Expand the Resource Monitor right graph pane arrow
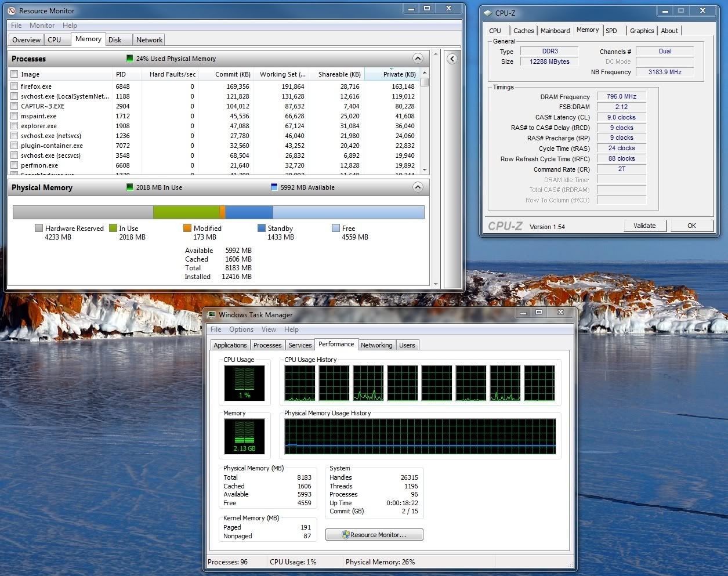The height and width of the screenshot is (576, 728). (452, 59)
